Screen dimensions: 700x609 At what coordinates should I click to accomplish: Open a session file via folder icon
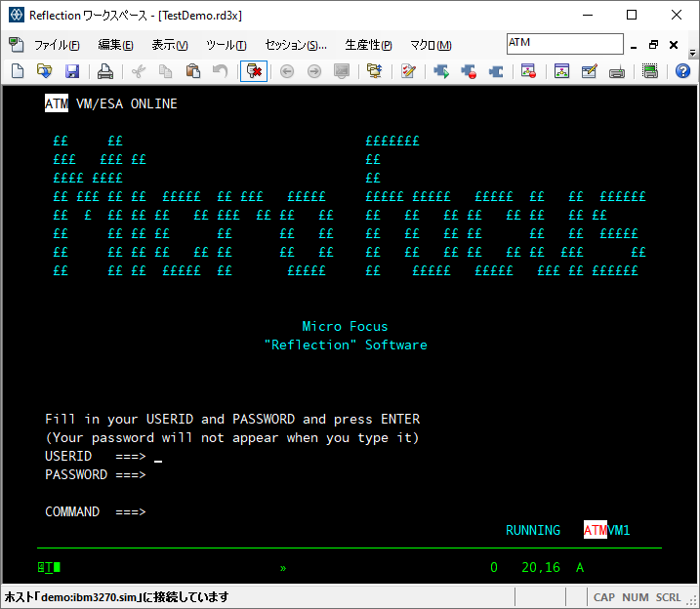click(x=44, y=71)
